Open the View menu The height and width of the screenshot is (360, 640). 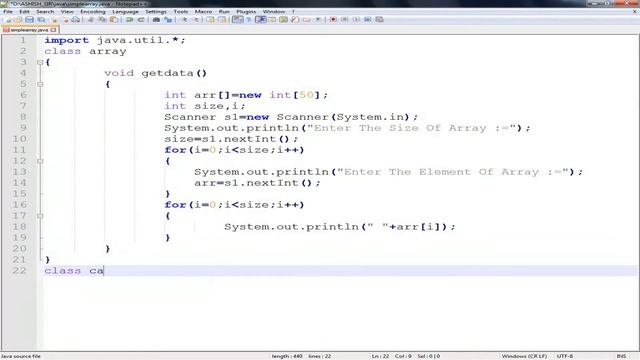67,11
